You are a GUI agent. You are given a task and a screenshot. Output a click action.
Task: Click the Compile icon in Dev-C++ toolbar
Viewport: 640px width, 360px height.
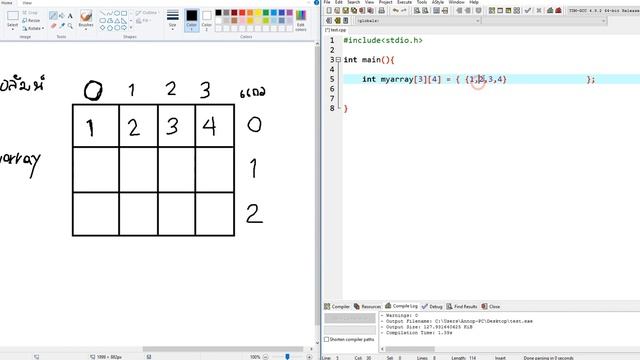[492, 10]
